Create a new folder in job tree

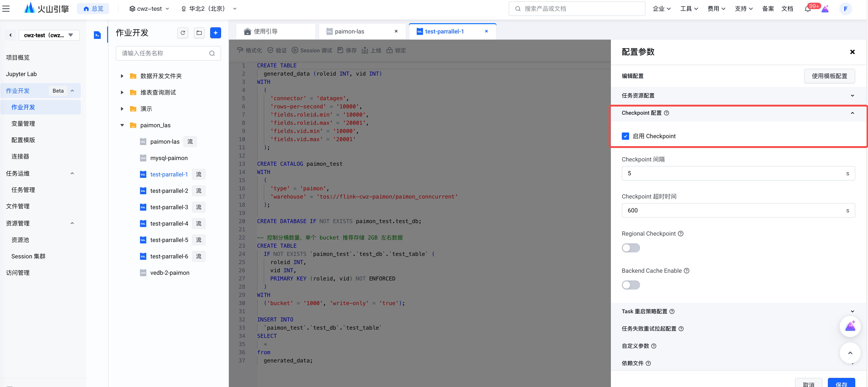click(199, 33)
